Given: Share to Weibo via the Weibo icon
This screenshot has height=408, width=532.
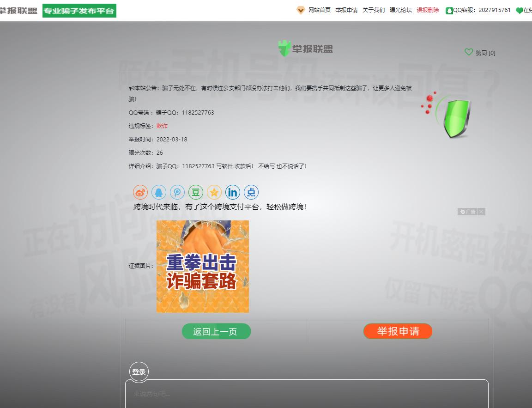Looking at the screenshot, I should tap(140, 192).
